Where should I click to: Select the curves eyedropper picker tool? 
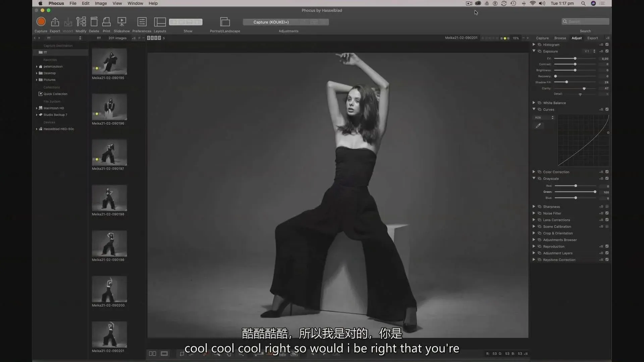click(538, 126)
